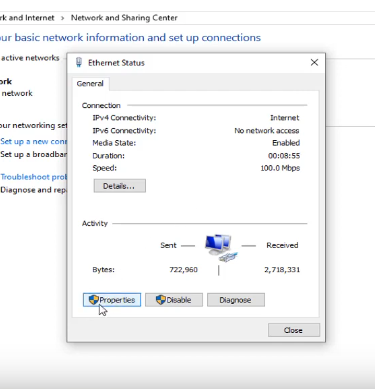Click "Set up a new conn" link

34,141
